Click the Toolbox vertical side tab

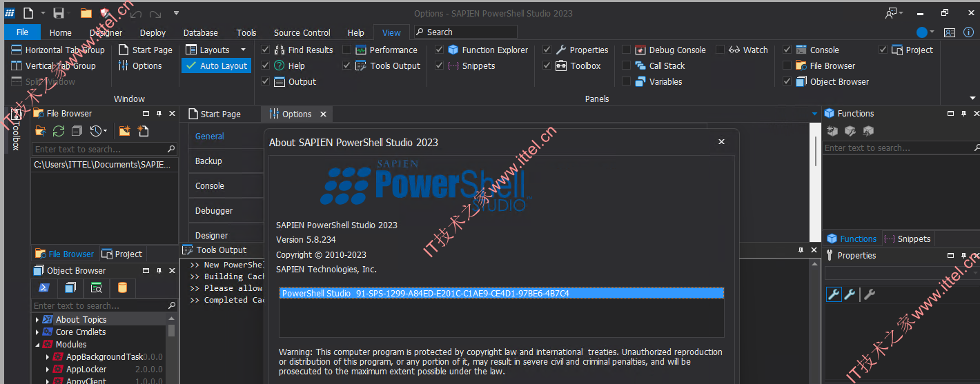(15, 129)
